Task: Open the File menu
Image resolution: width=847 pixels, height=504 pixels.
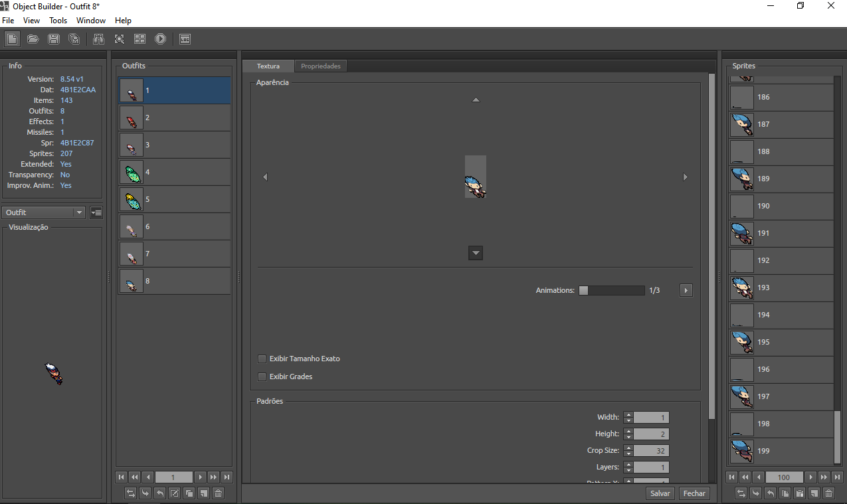Action: [8, 21]
